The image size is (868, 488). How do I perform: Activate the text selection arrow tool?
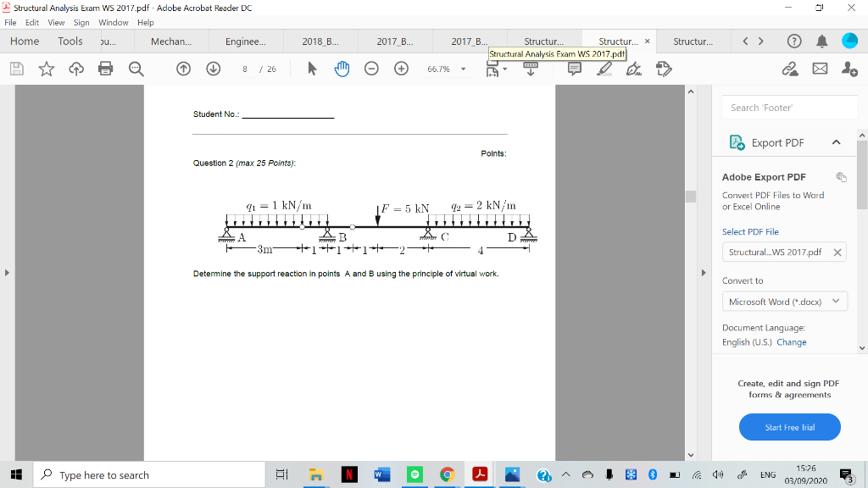pos(310,69)
